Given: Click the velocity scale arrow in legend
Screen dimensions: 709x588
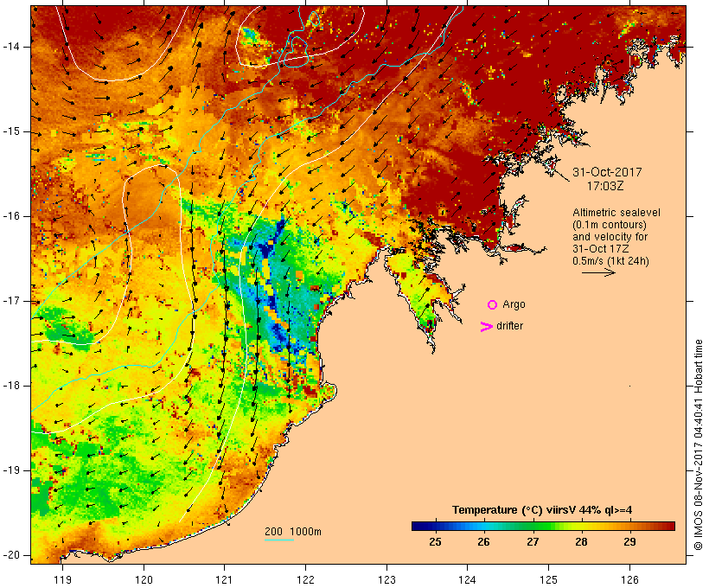Looking at the screenshot, I should click(598, 272).
